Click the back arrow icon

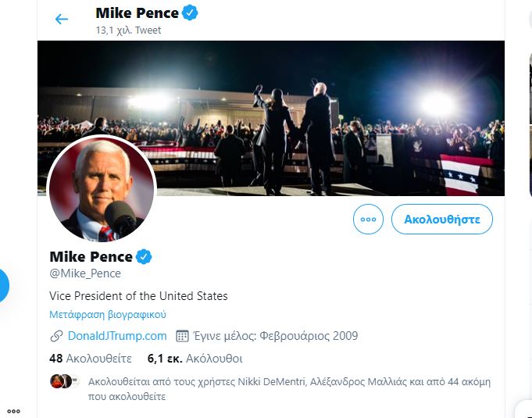point(62,19)
